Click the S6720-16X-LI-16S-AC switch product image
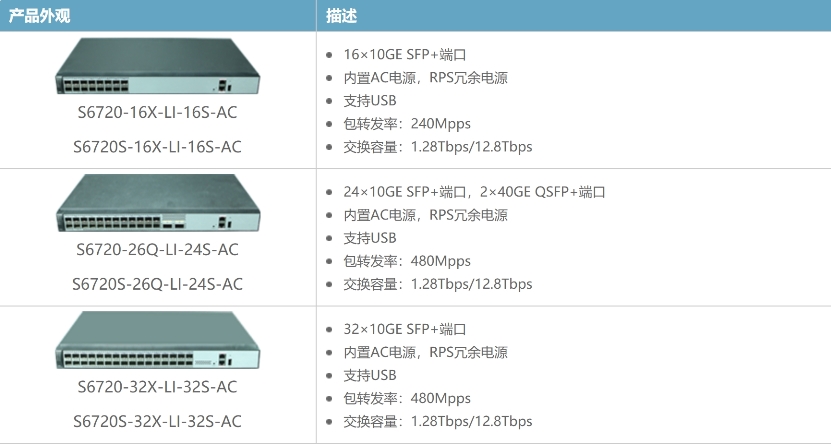This screenshot has width=831, height=444. click(x=157, y=66)
